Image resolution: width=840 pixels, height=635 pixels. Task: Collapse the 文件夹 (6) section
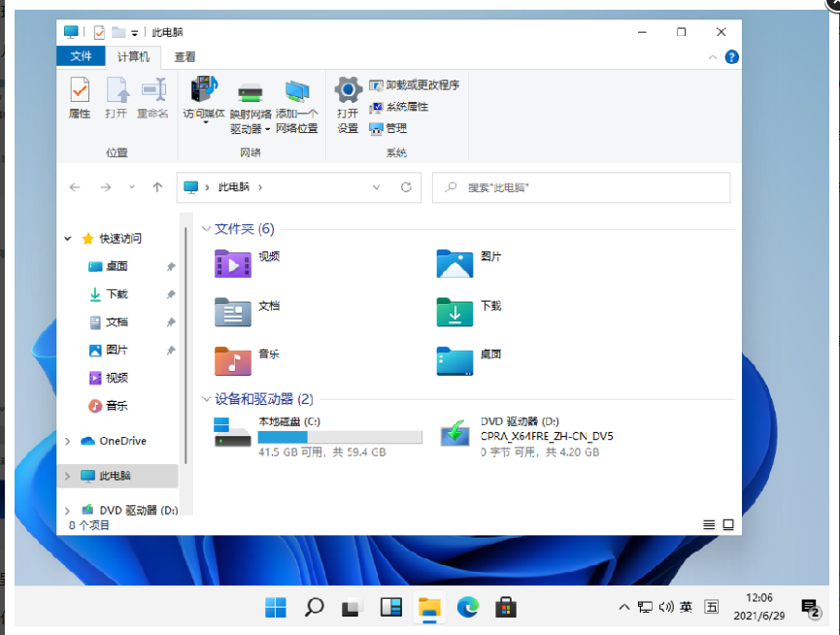(x=206, y=229)
